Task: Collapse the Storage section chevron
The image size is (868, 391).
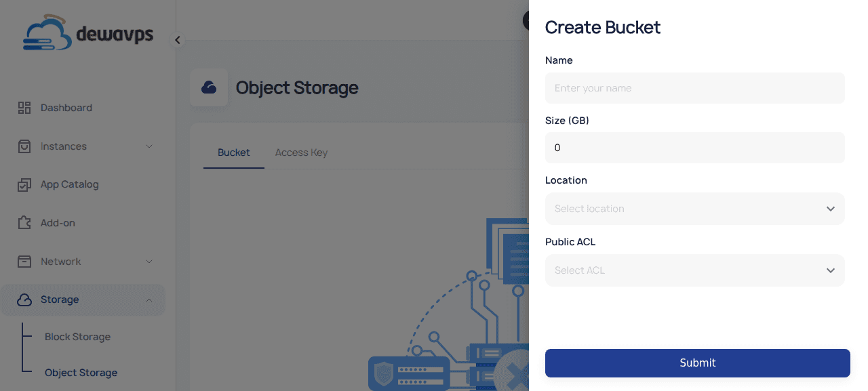Action: point(150,299)
